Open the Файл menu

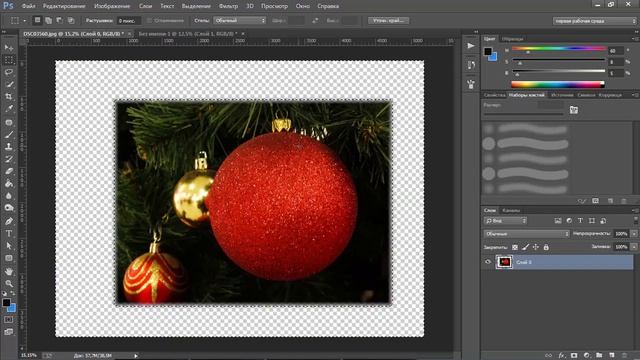click(28, 6)
